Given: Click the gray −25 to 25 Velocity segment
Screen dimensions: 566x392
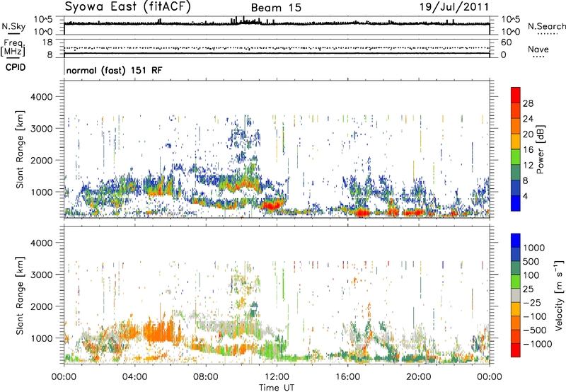Looking at the screenshot, I should click(516, 295).
